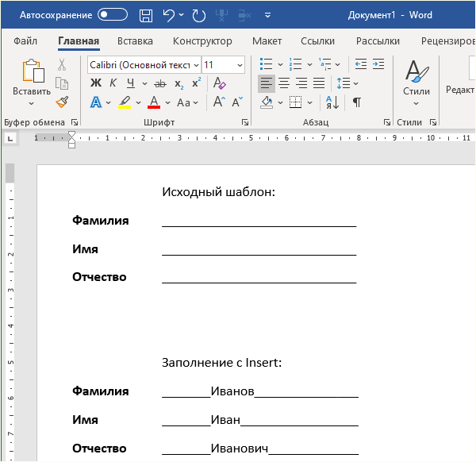Apply the yellow text highlight color

[x=125, y=102]
